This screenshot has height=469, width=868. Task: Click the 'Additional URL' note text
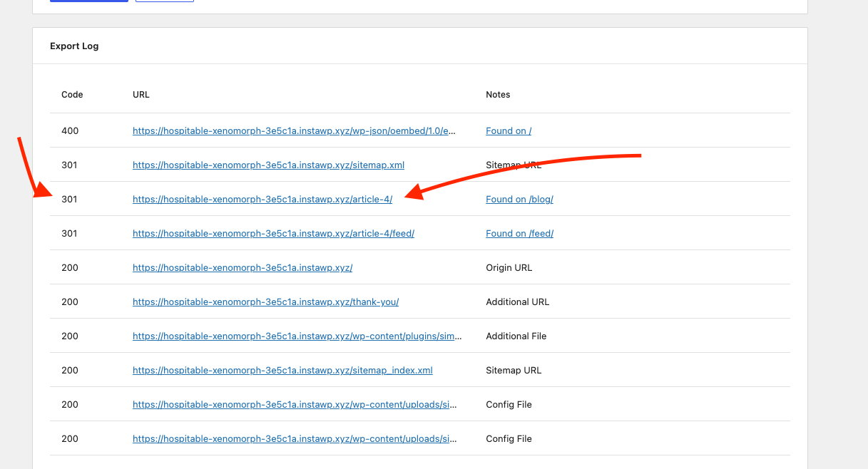[518, 301]
